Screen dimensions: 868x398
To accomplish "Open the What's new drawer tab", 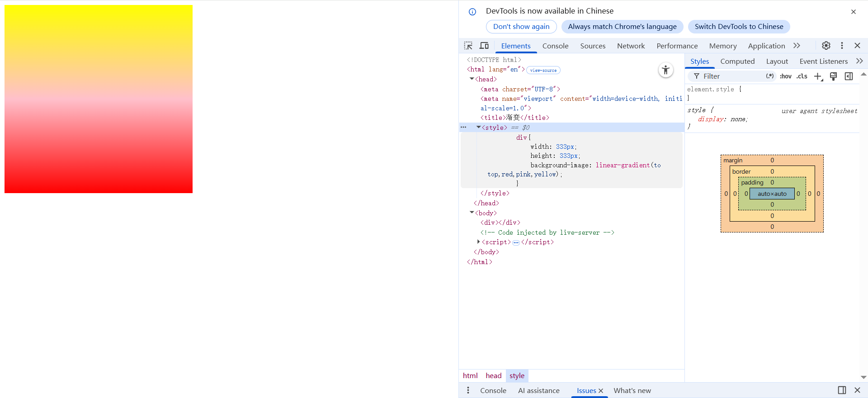I will click(x=632, y=390).
